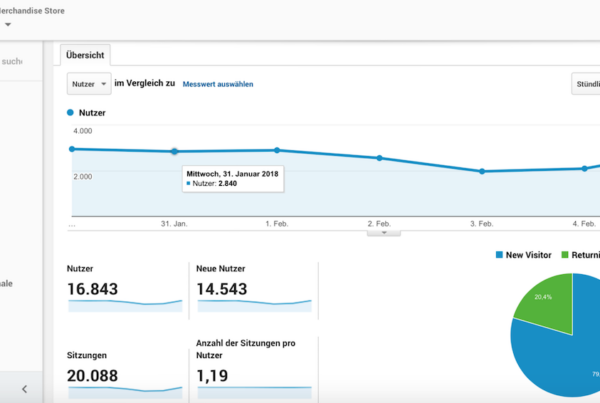The width and height of the screenshot is (600, 403).
Task: Open the Merchandise Store account dropdown arrow
Action: point(8,24)
